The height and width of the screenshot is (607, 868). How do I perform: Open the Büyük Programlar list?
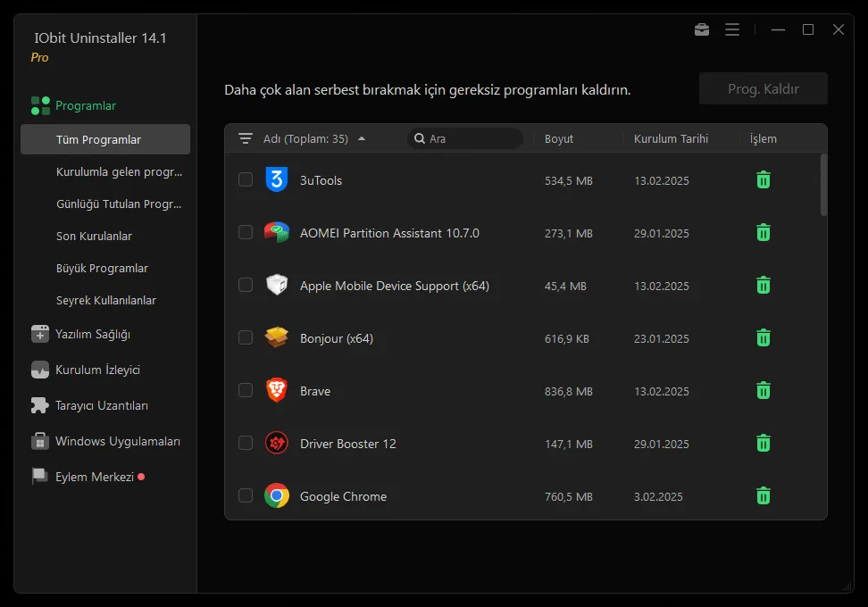coord(102,268)
